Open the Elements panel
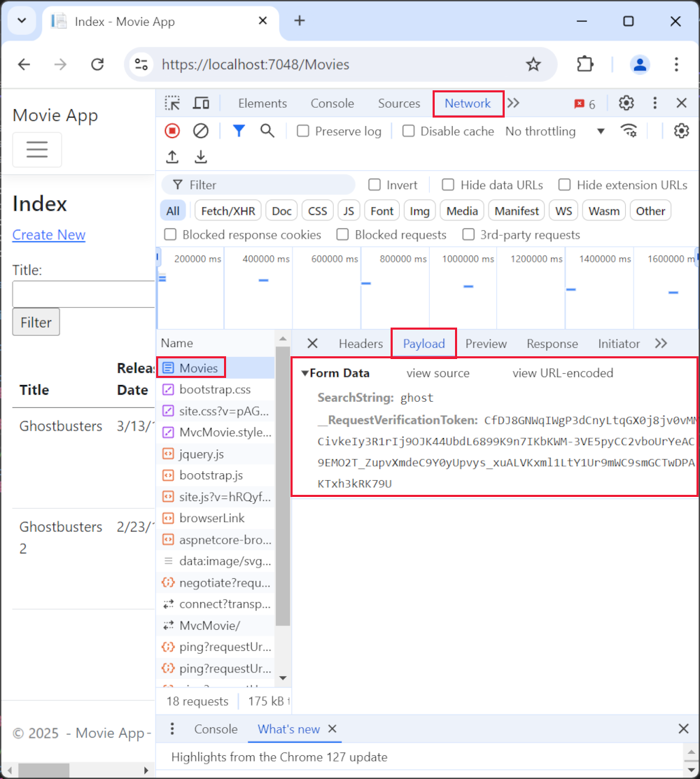700x779 pixels. pos(262,103)
